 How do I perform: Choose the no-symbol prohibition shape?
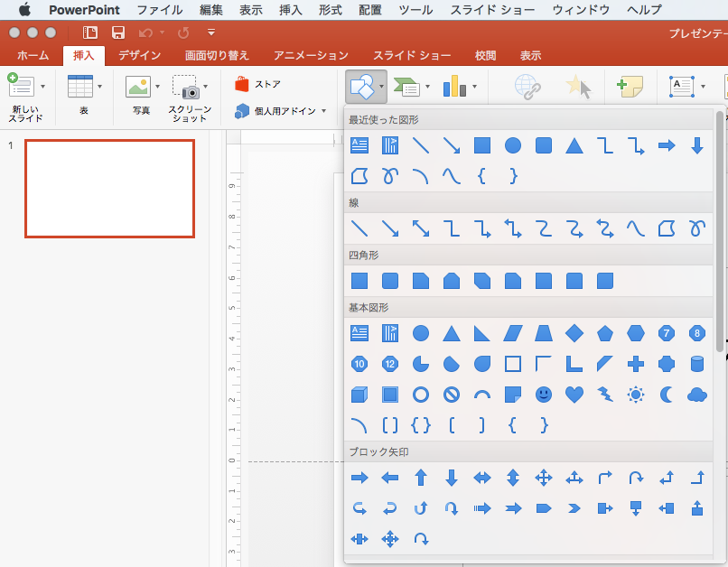coord(452,395)
